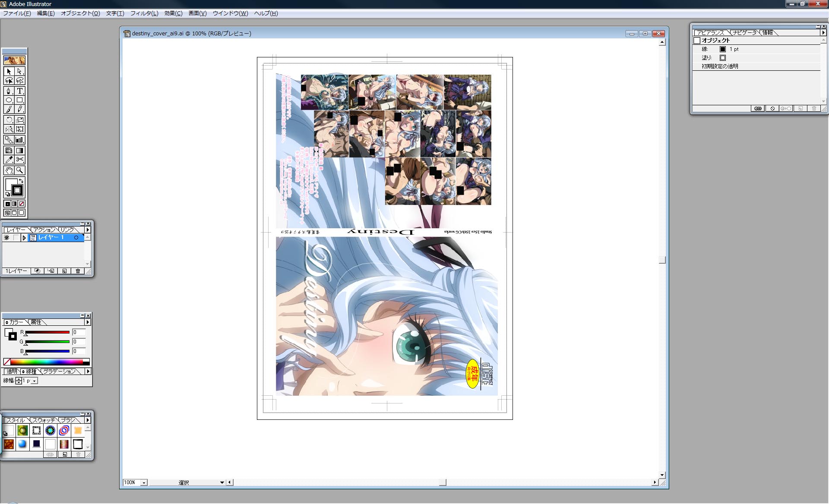The width and height of the screenshot is (829, 504).
Task: Hide レイヤー 1 using the eye icon
Action: pos(6,238)
